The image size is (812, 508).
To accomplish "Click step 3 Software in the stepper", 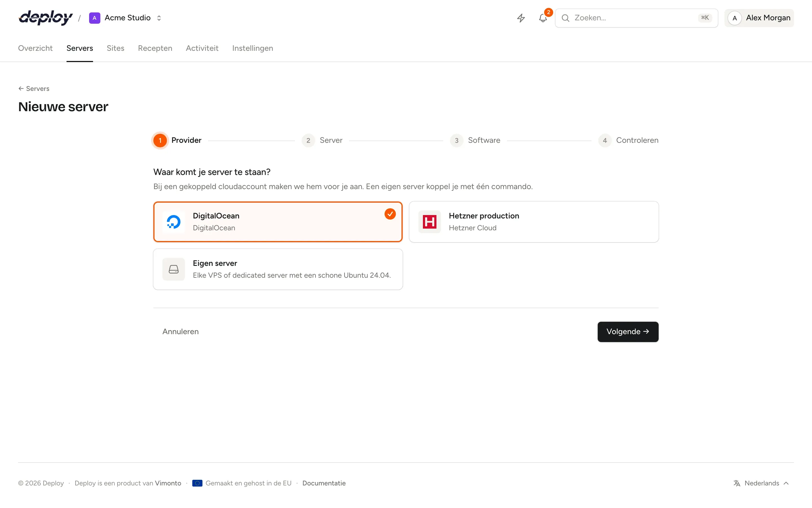I will coord(475,141).
